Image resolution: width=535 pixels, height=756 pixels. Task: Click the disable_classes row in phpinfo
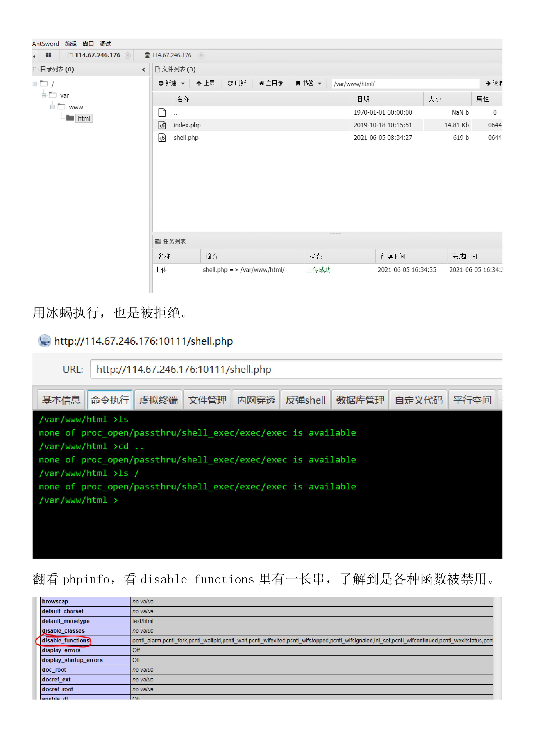pos(267,631)
